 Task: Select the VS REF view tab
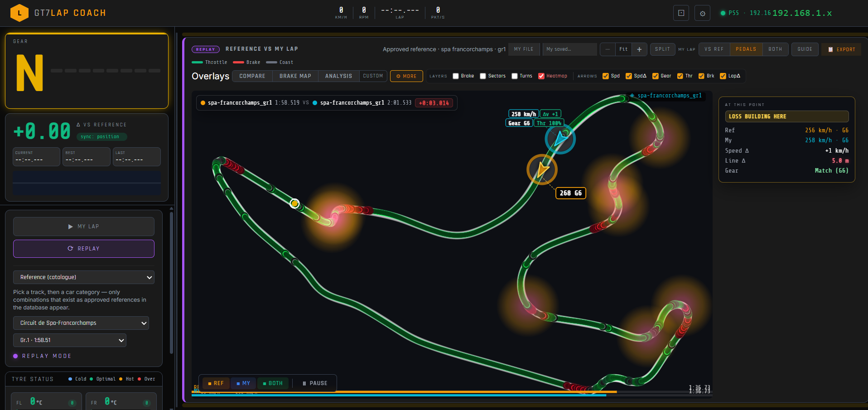pos(714,49)
